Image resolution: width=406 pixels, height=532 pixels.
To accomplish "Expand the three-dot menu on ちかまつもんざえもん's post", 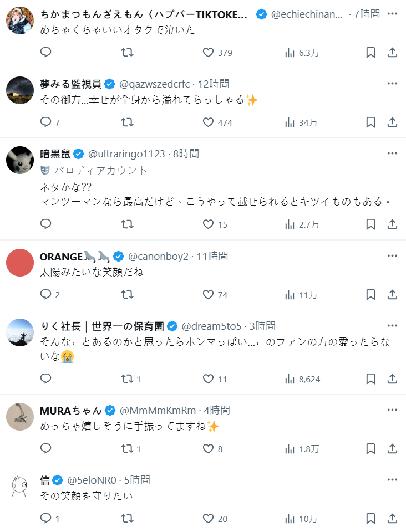I will [x=392, y=14].
